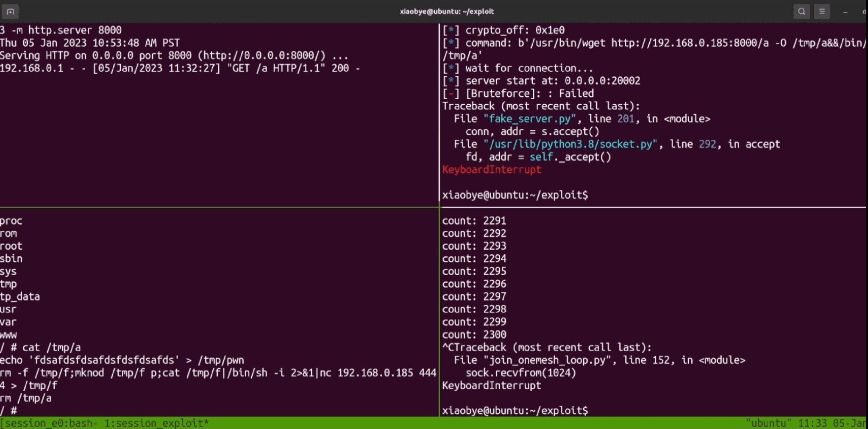Viewport: 868px width, 429px height.
Task: Click the echo 'fdsafdsfdsafdsfdsfdsafds' line
Action: click(122, 360)
